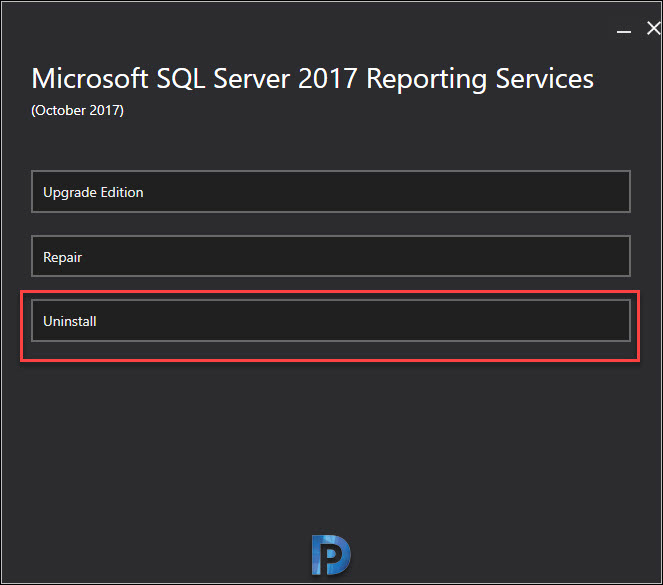Open edition upgrade for Reporting Services
Image resolution: width=663 pixels, height=585 pixels.
pos(331,191)
